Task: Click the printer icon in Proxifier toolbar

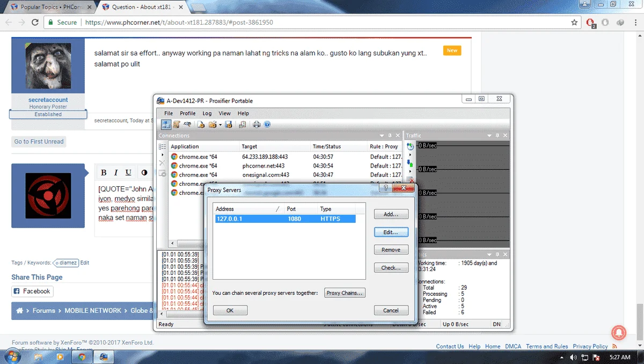Action: (257, 125)
